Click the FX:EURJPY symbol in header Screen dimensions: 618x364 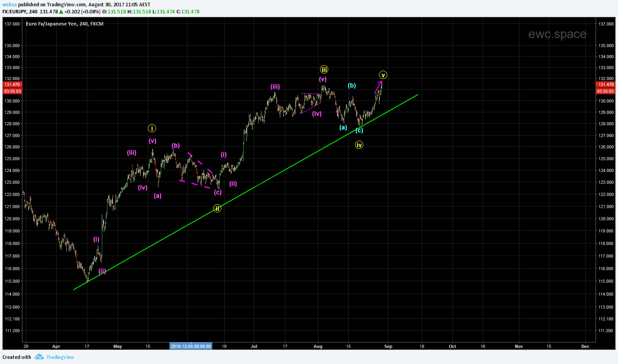pos(14,12)
